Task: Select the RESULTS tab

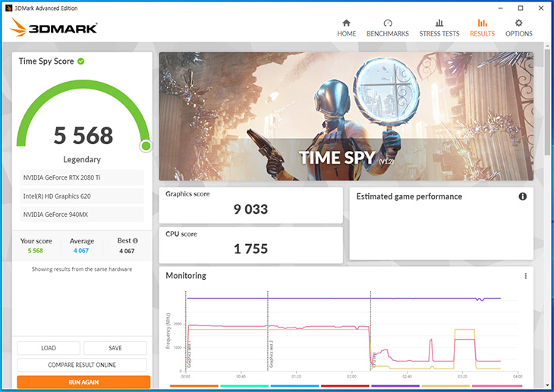Action: 482,28
